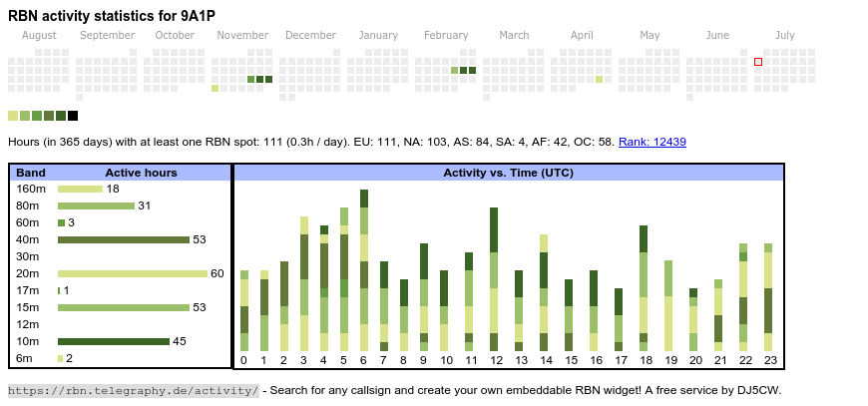This screenshot has height=406, width=868.
Task: Select the red-outlined calendar cell in July
Action: pyautogui.click(x=758, y=62)
